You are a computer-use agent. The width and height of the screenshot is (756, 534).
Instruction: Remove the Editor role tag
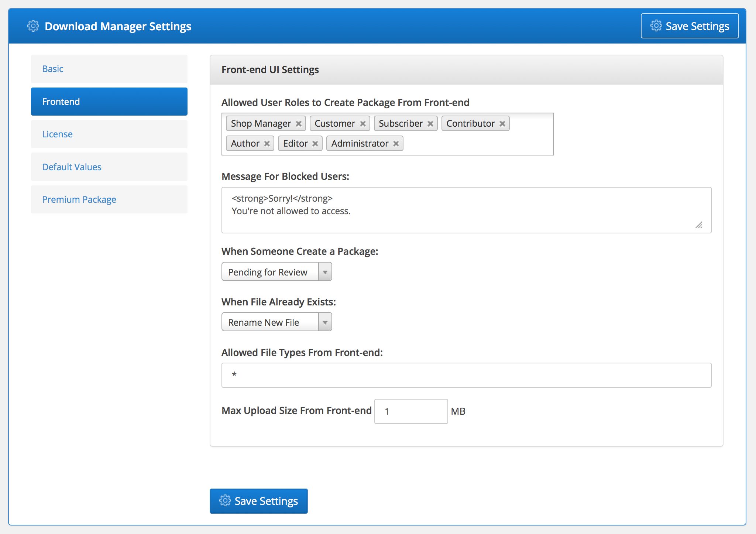point(315,143)
